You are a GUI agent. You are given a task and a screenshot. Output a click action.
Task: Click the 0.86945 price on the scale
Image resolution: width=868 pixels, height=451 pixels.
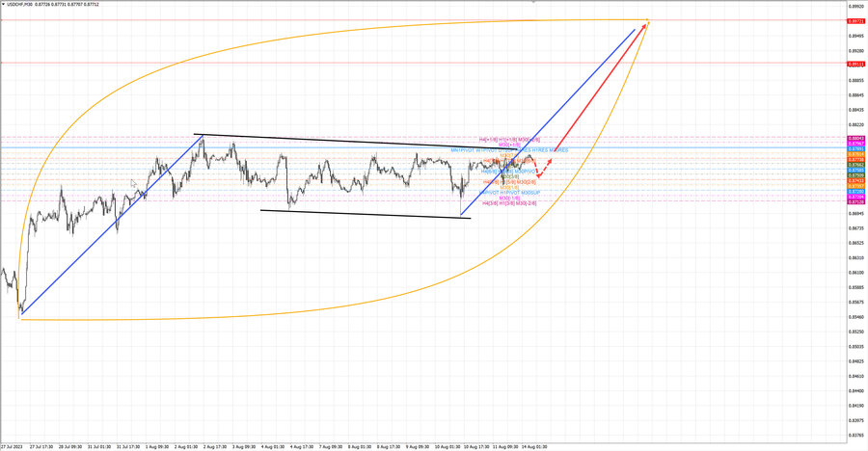click(855, 213)
